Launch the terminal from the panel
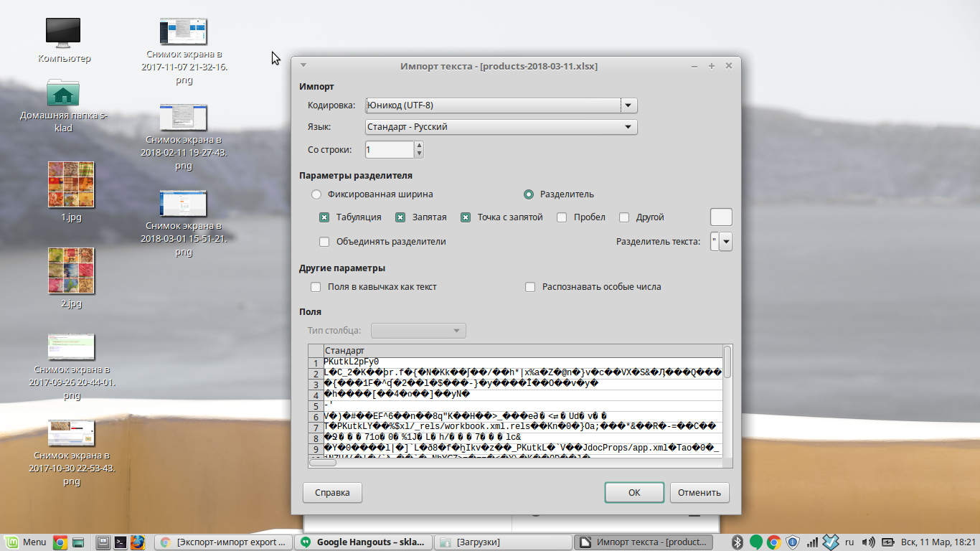 click(x=121, y=542)
